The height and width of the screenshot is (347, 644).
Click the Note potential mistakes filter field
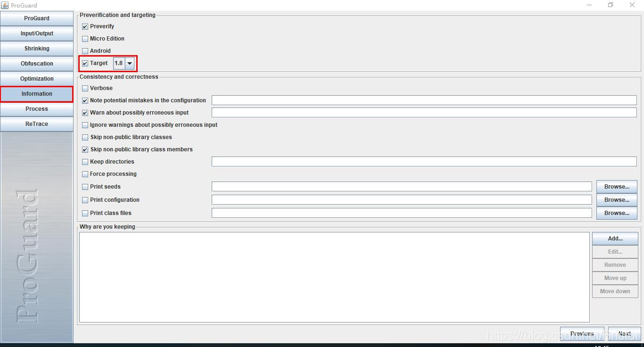[x=424, y=100]
